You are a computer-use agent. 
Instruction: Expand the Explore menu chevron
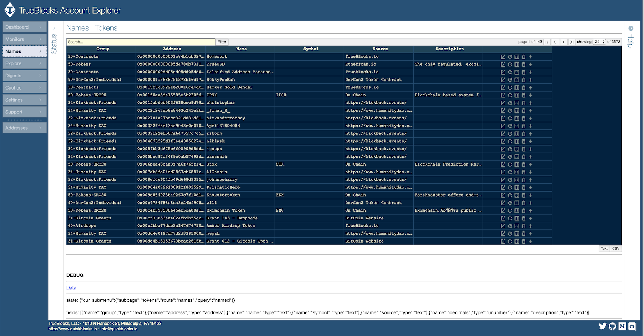click(x=40, y=63)
